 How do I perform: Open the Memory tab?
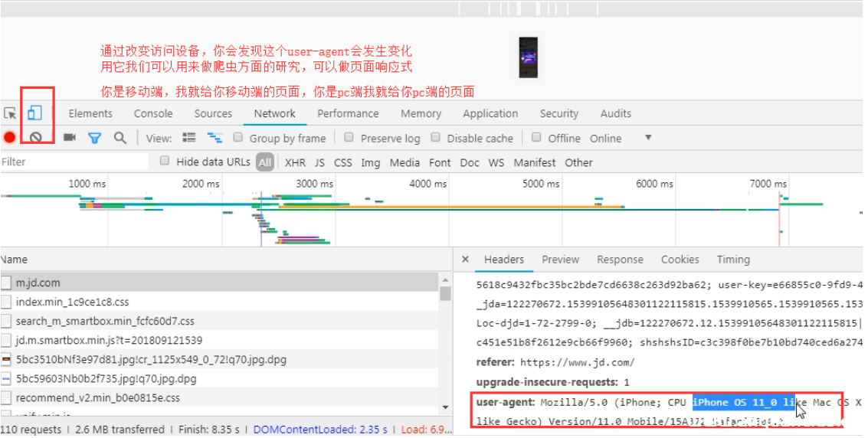tap(421, 113)
